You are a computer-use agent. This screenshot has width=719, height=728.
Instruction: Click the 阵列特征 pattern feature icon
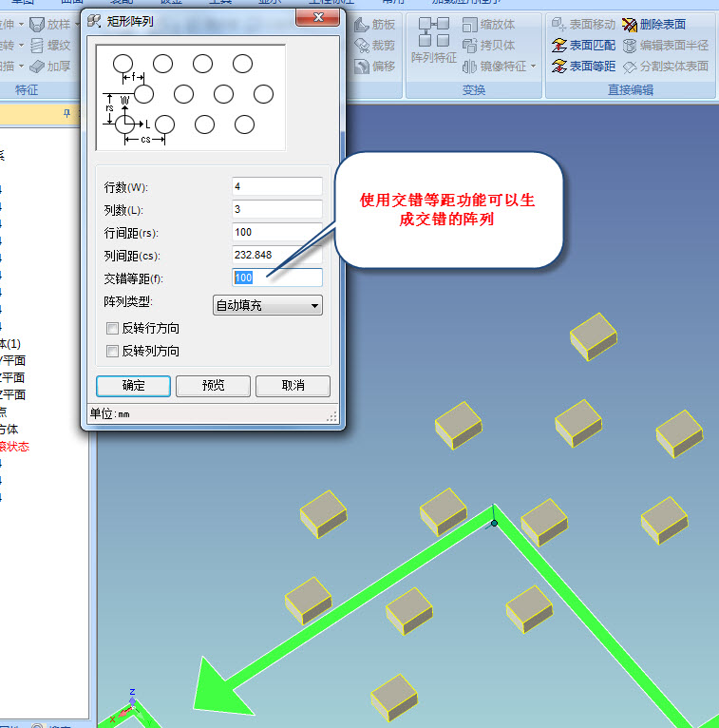(x=433, y=43)
